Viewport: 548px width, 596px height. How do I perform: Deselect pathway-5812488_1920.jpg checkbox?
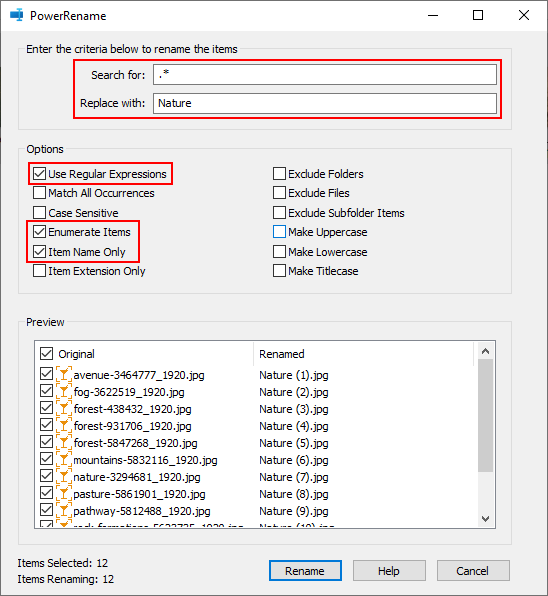[46, 510]
